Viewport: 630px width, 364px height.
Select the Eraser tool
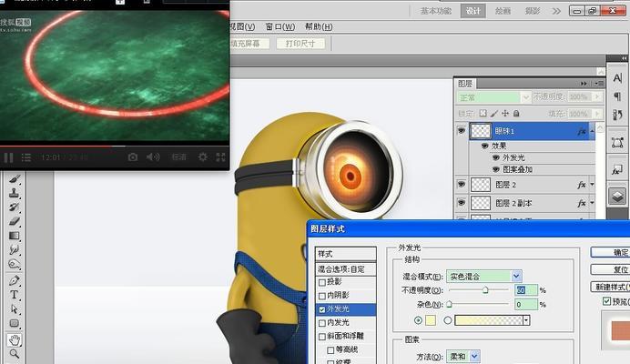[x=15, y=221]
